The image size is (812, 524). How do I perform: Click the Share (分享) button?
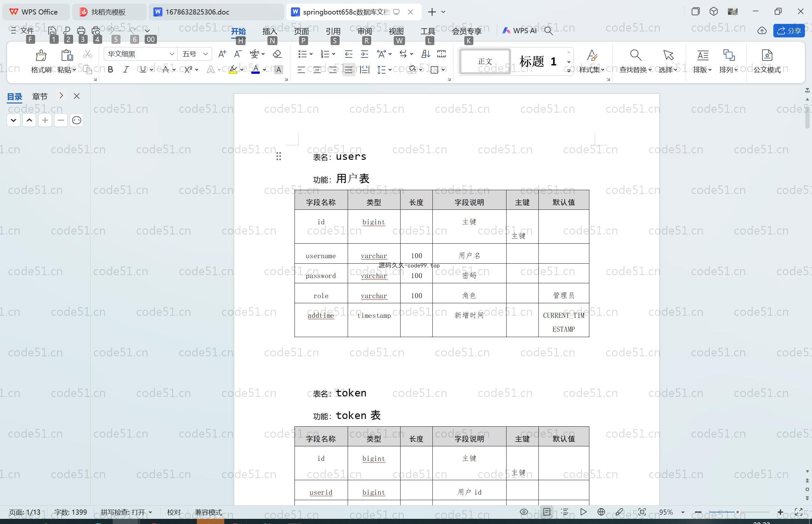pyautogui.click(x=789, y=31)
